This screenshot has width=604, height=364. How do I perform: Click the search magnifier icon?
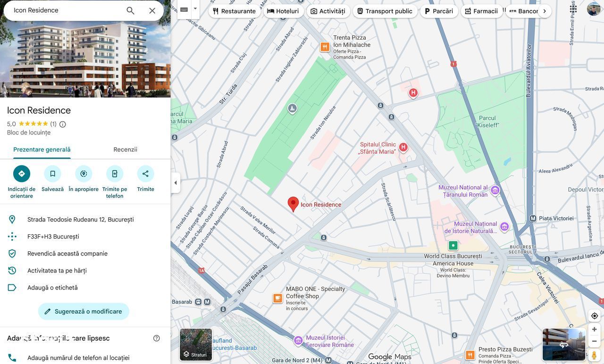(130, 10)
